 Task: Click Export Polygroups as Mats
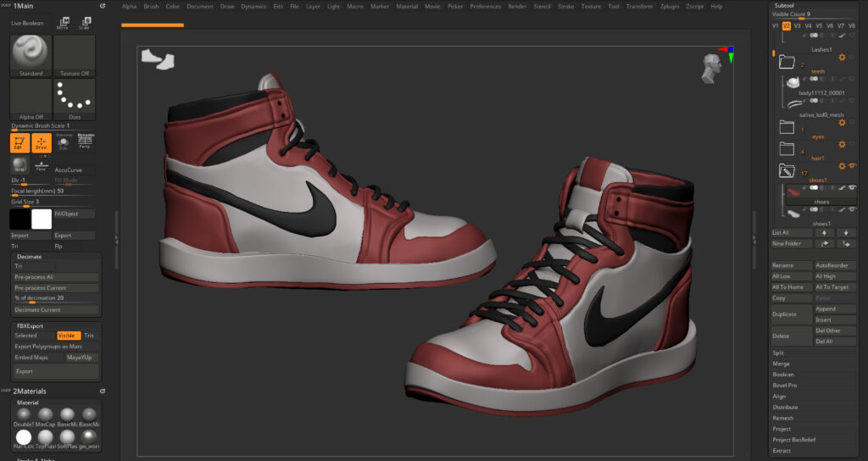point(56,347)
